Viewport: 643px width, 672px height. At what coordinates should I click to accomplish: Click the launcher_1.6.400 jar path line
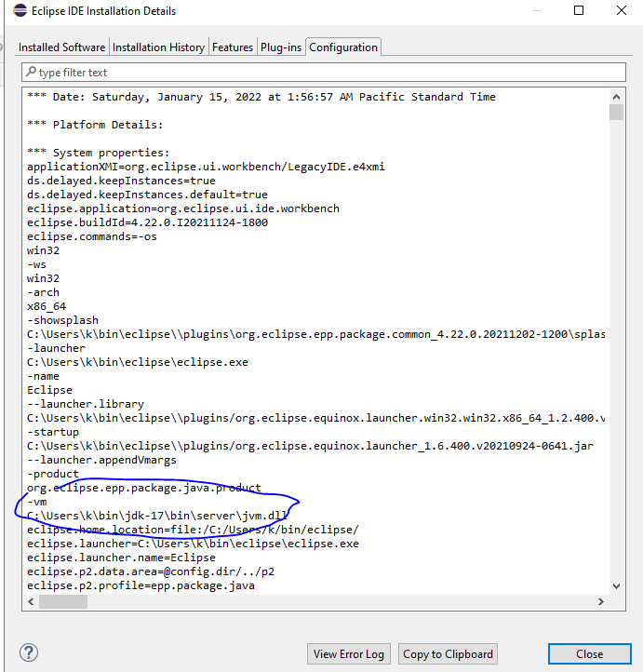click(x=310, y=446)
